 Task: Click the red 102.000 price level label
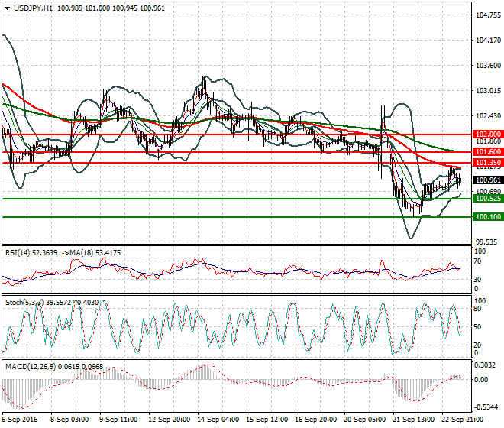pyautogui.click(x=487, y=134)
